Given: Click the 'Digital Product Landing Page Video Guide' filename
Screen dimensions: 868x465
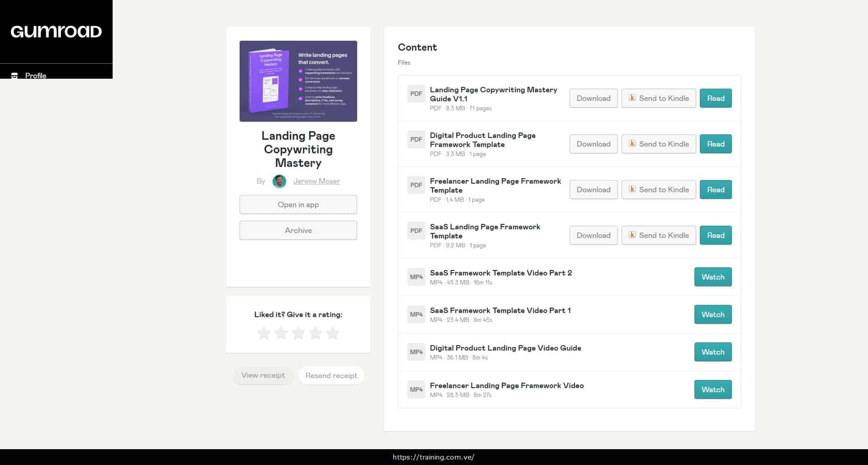Looking at the screenshot, I should [505, 348].
